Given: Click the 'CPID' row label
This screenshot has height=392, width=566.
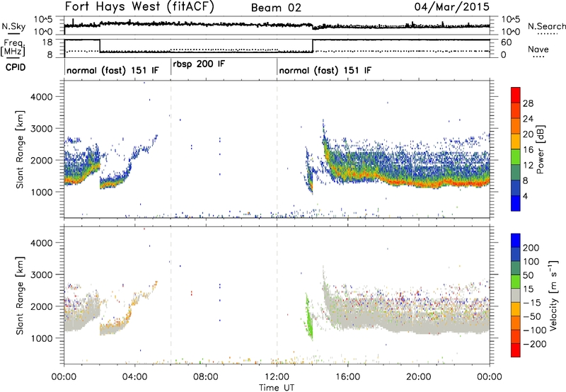Looking at the screenshot, I should point(16,67).
